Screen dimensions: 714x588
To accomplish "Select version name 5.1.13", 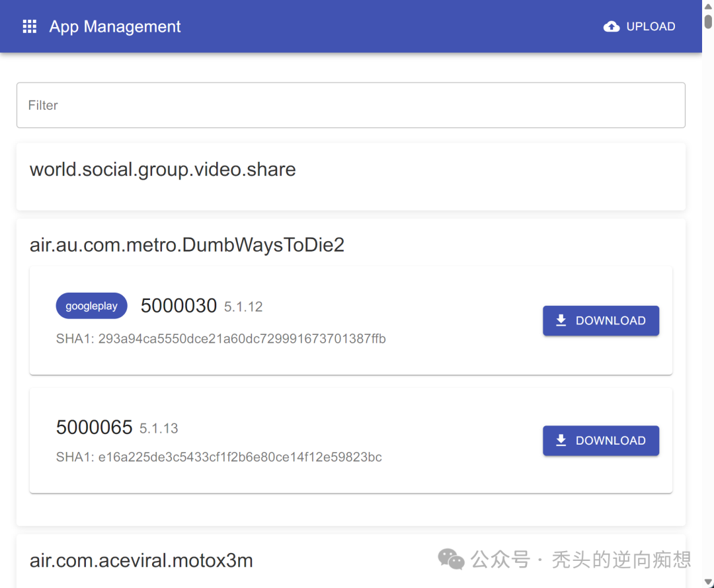I will coord(159,429).
